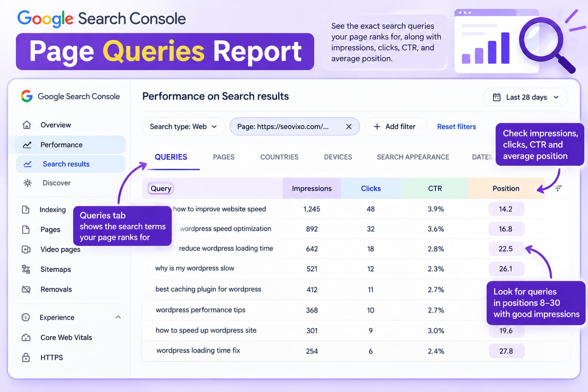Click the 1,245 impressions value
The height and width of the screenshot is (392, 588).
pyautogui.click(x=312, y=209)
